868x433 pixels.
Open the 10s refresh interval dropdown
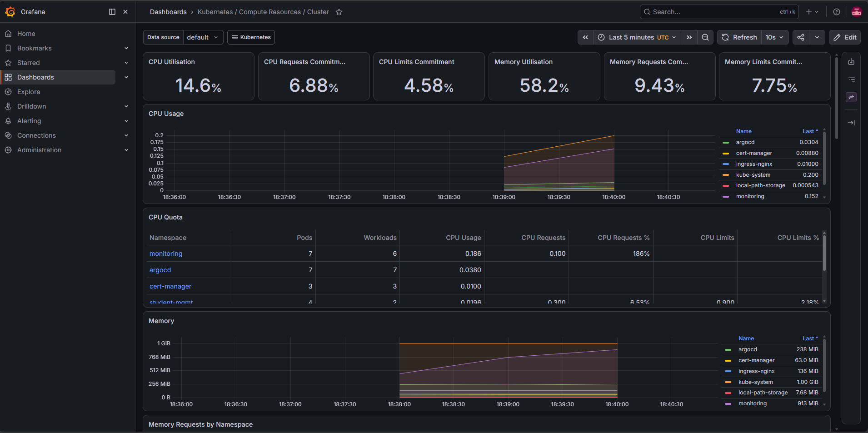pos(774,37)
